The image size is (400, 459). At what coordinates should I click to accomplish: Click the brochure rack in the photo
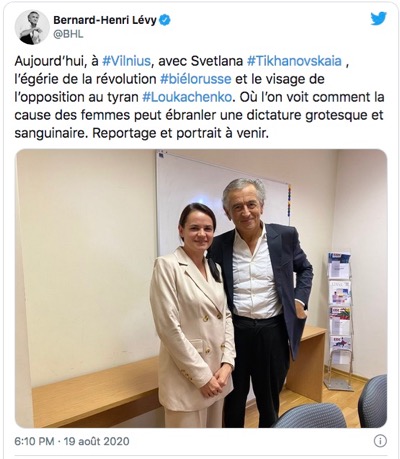339,320
